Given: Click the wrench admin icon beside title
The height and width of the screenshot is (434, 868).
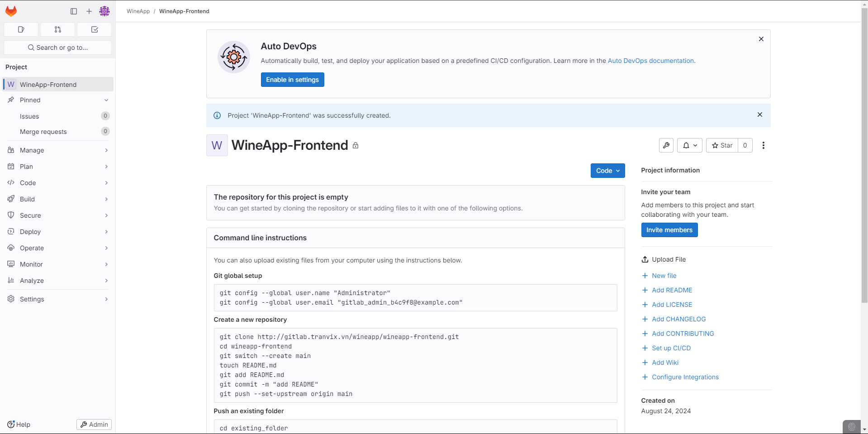Looking at the screenshot, I should pyautogui.click(x=666, y=145).
